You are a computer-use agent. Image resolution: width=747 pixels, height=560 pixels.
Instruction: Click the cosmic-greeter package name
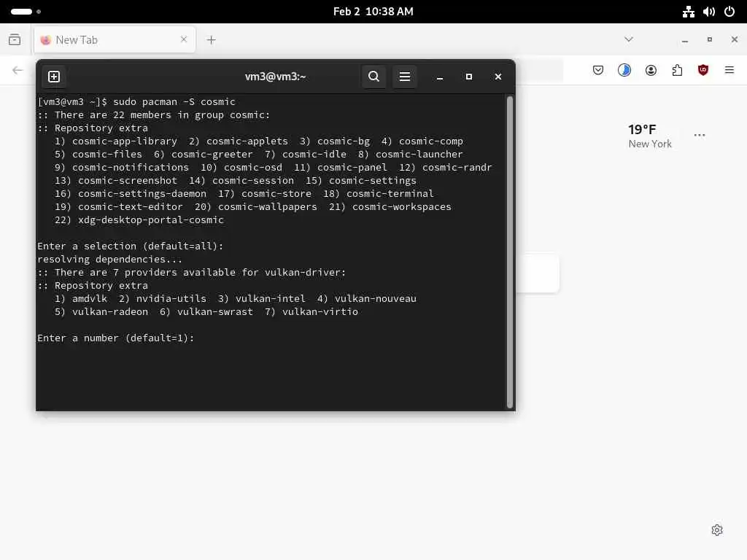(212, 155)
